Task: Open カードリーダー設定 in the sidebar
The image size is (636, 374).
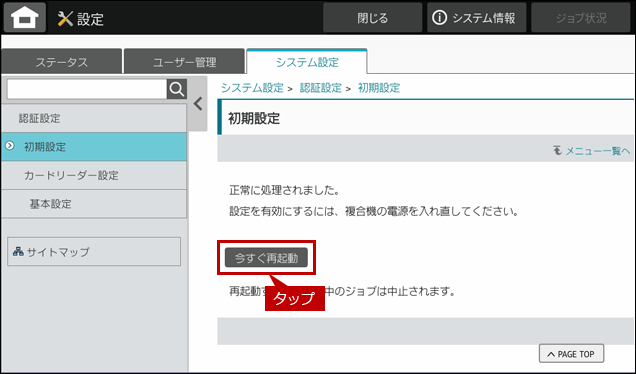Action: pyautogui.click(x=94, y=175)
